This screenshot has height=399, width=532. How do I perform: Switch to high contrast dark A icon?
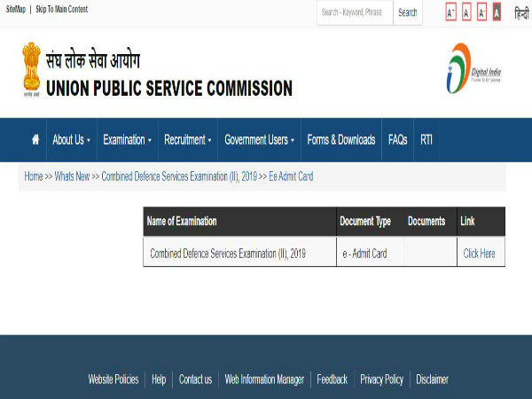coord(497,12)
